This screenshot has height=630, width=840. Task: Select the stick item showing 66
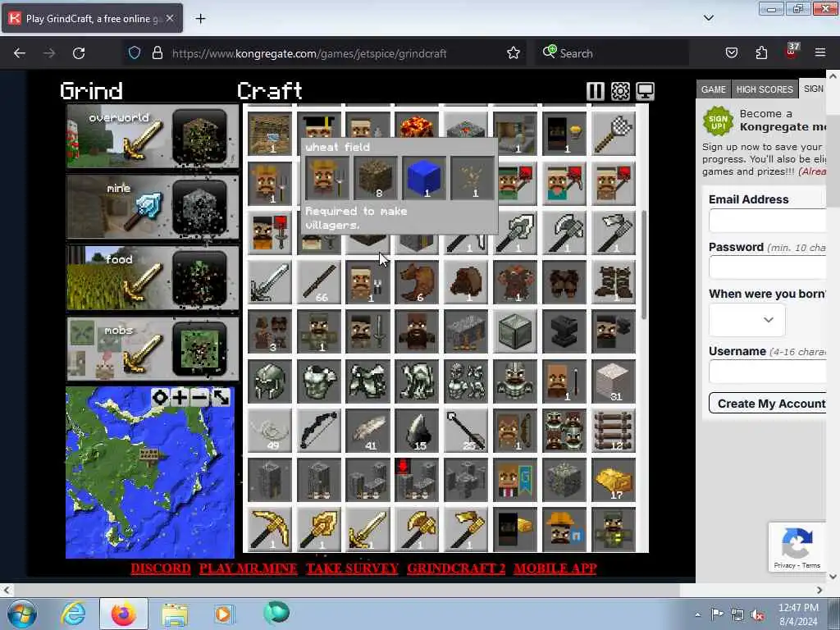click(x=319, y=282)
